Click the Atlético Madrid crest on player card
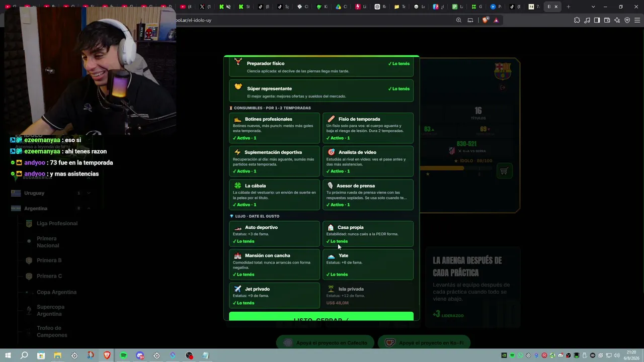 [452, 151]
